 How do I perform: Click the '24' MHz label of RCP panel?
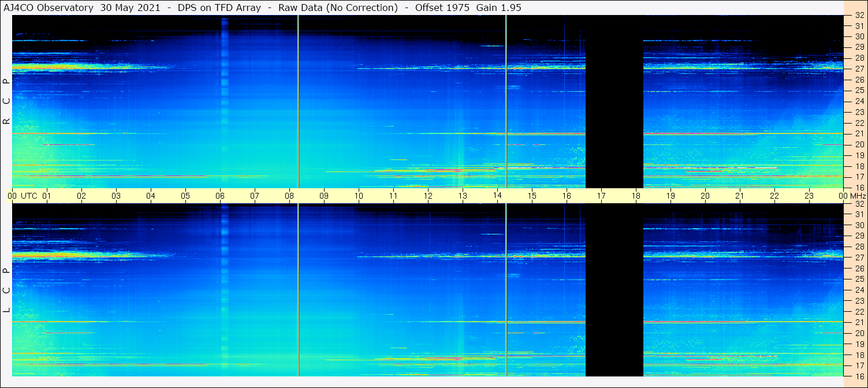(859, 101)
